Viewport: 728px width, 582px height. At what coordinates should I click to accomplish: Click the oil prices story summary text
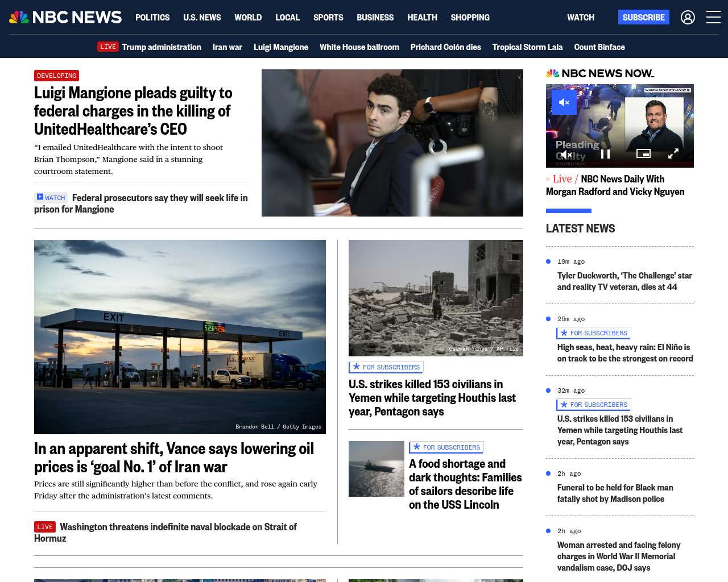(x=176, y=490)
